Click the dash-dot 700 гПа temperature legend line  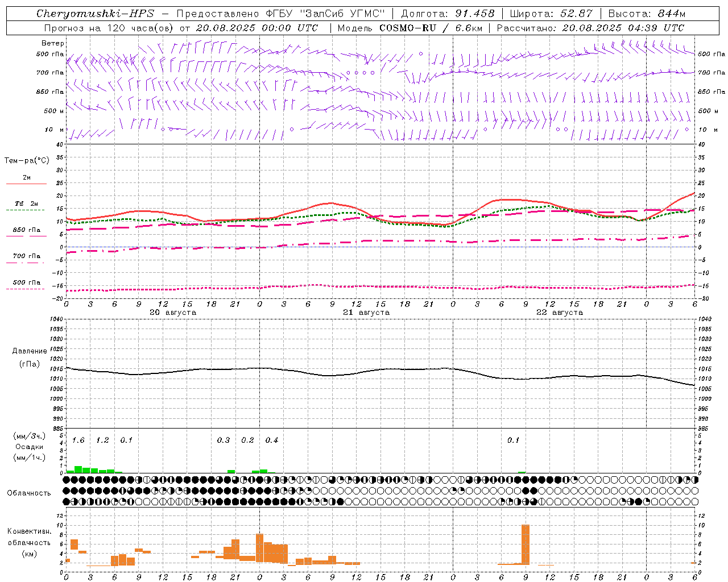point(25,263)
